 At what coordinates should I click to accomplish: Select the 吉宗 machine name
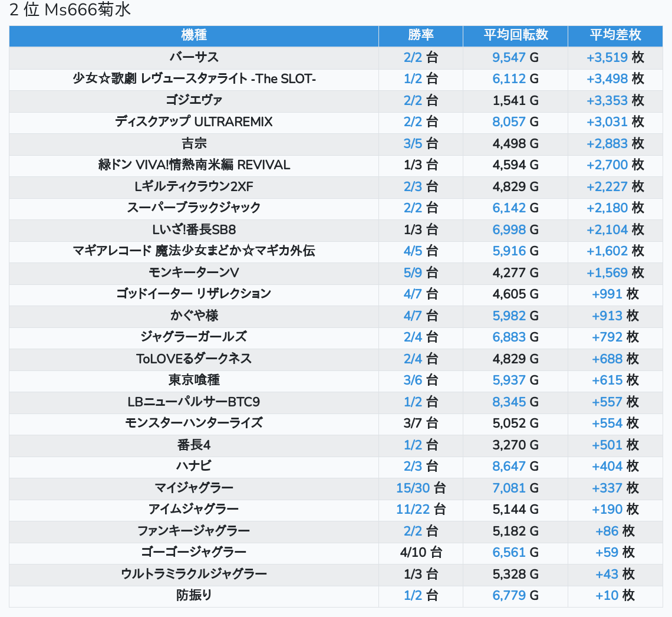click(194, 144)
